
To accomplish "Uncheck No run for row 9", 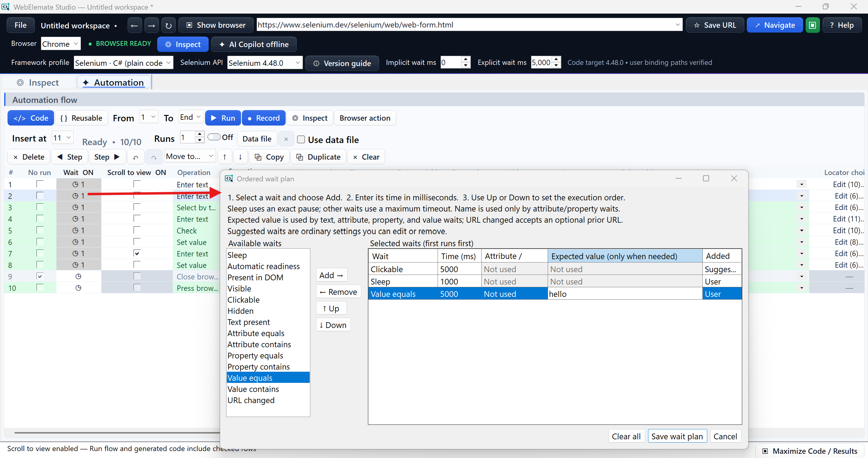I will tap(40, 276).
